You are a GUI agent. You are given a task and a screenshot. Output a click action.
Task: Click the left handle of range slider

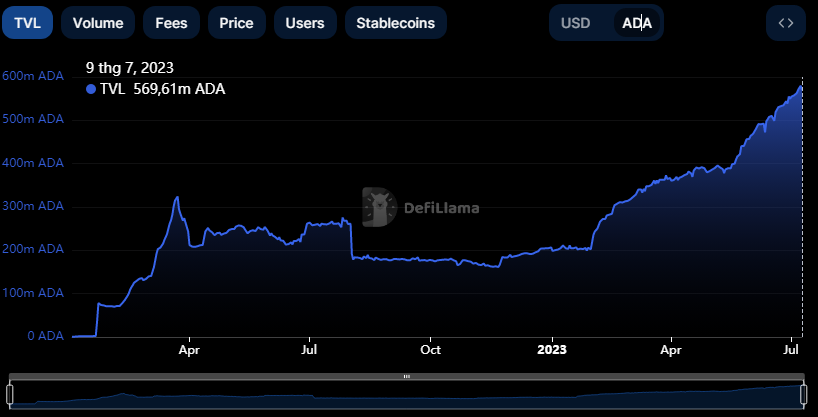pos(10,395)
